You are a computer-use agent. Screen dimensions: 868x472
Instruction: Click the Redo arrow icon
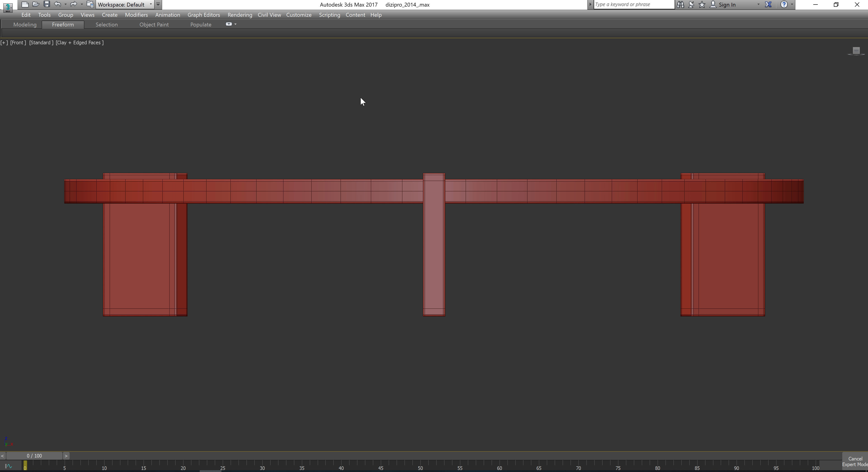(73, 4)
